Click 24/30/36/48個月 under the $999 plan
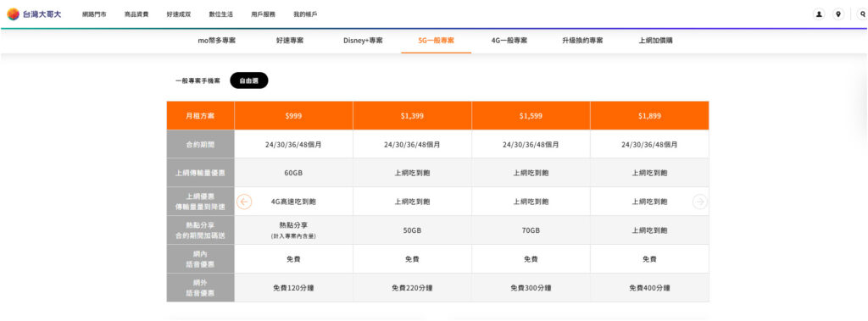The image size is (868, 321). pos(293,145)
